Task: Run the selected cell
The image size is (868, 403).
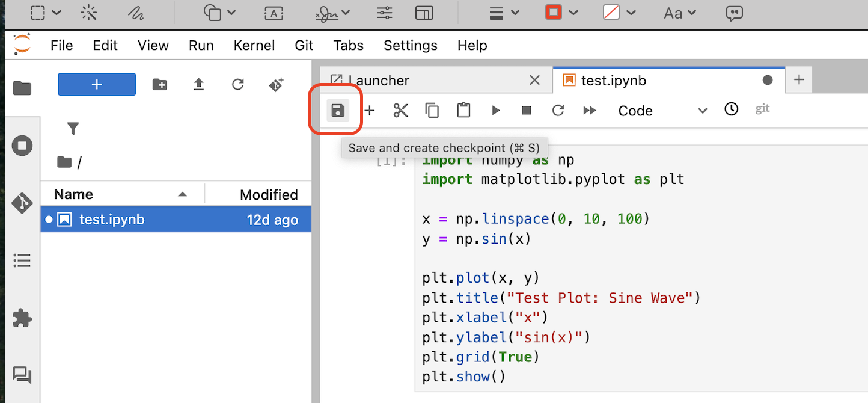Action: (x=495, y=110)
